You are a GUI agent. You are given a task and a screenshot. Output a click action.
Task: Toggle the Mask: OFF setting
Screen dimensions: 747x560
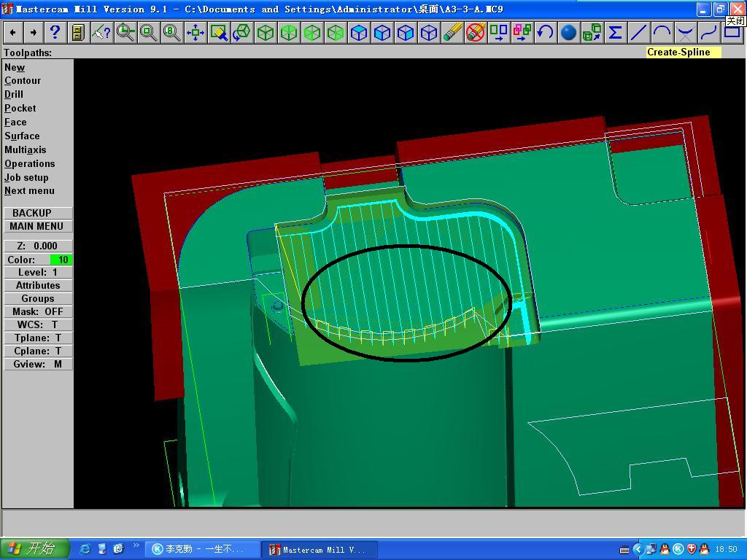pyautogui.click(x=38, y=311)
